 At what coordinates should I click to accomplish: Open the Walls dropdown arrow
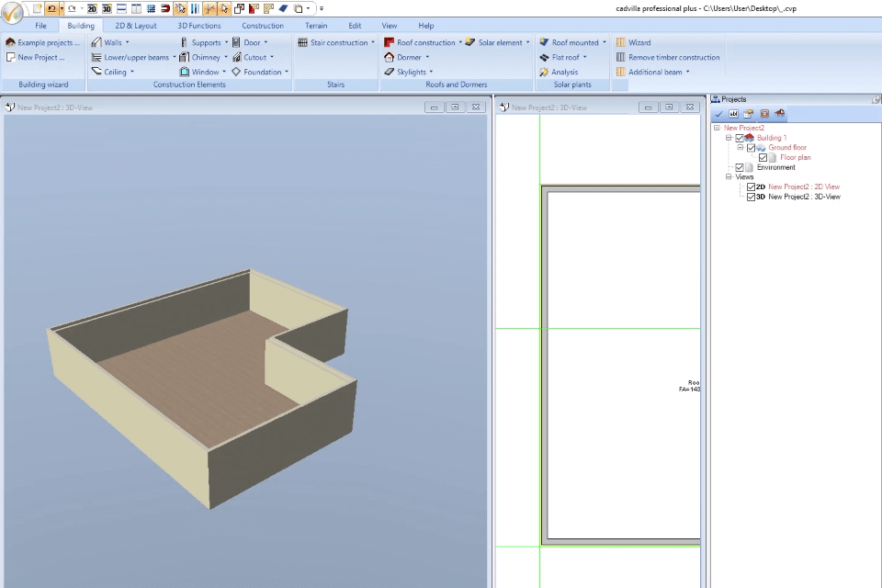click(x=127, y=42)
